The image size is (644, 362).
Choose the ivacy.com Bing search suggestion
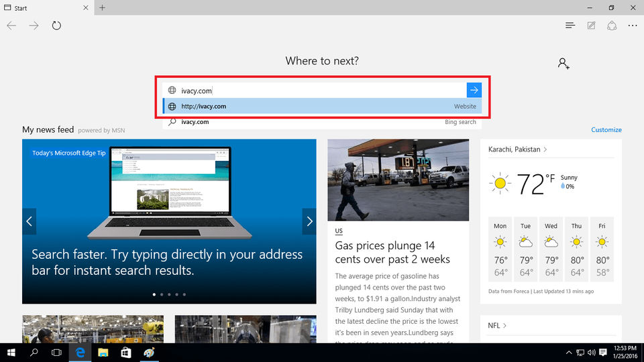[323, 122]
